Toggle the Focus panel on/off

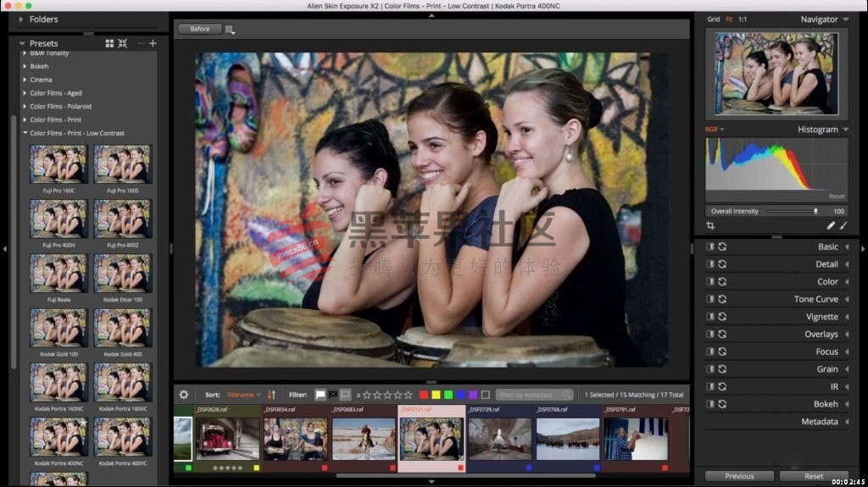click(x=710, y=351)
